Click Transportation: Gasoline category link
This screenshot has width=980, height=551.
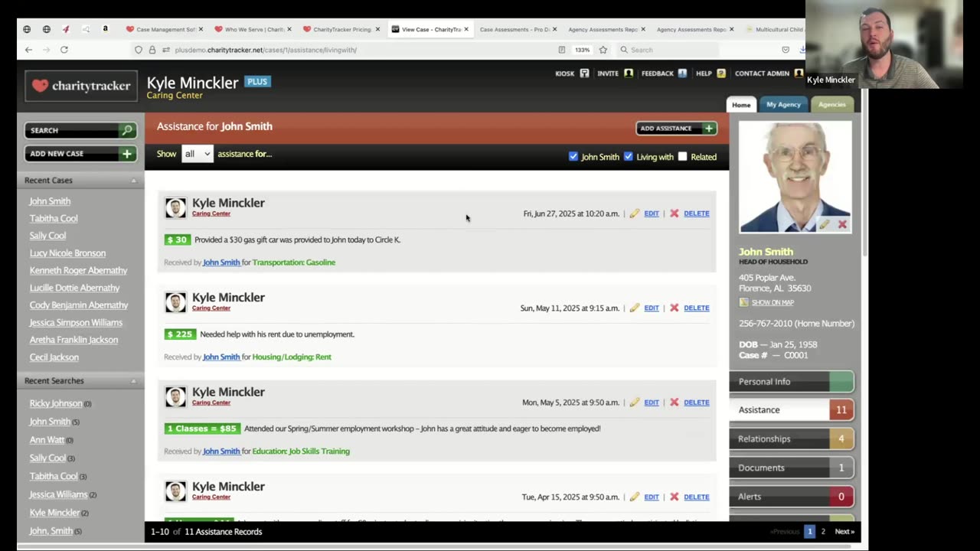294,262
